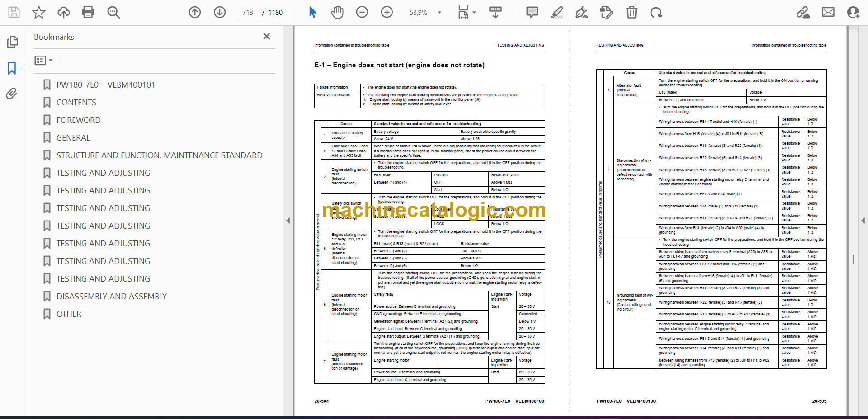Collapse the left navigation pane arrow
The image size is (868, 419).
(288, 221)
